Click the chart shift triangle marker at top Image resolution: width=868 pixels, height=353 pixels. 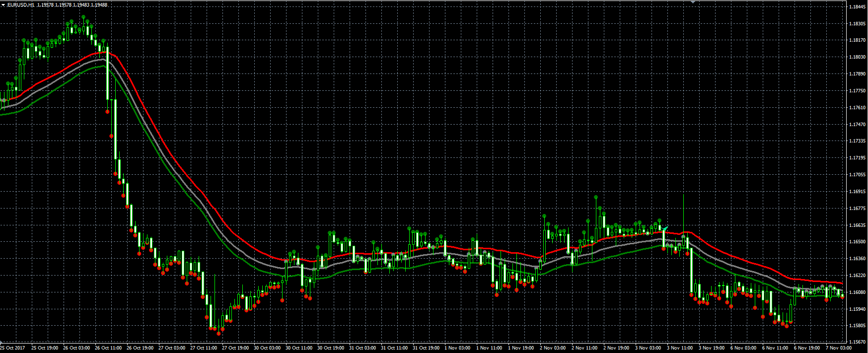[693, 2]
